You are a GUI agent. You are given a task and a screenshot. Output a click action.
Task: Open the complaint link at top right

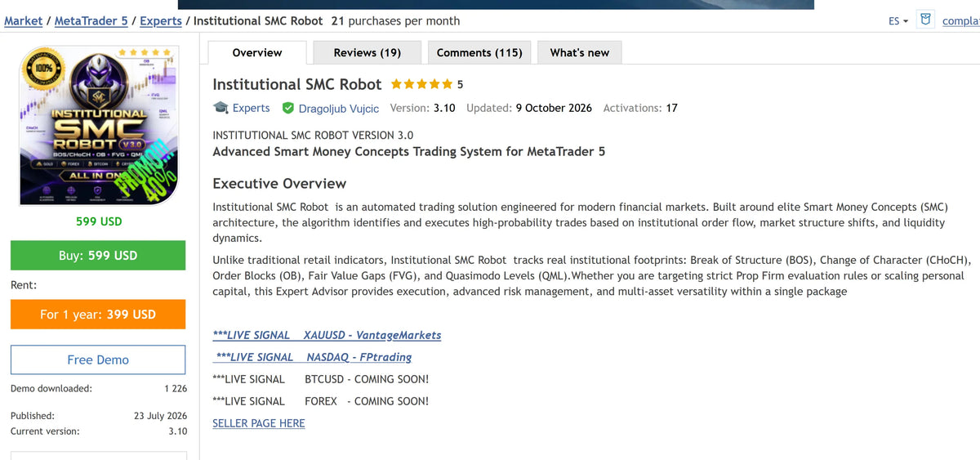pos(961,21)
